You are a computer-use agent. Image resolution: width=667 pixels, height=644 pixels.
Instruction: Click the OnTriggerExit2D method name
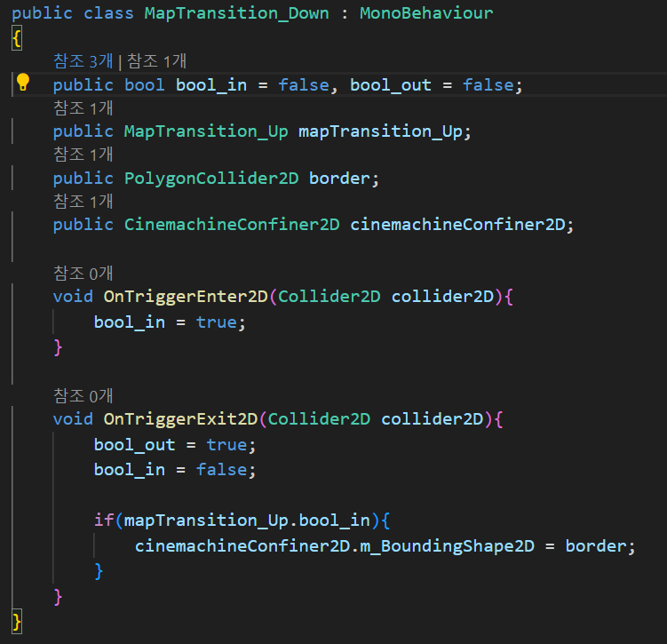pyautogui.click(x=181, y=419)
